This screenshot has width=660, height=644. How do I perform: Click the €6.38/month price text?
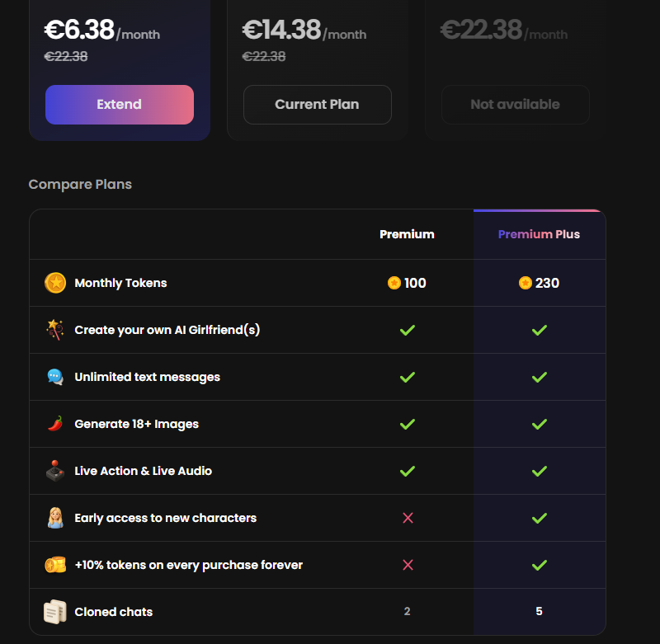101,31
